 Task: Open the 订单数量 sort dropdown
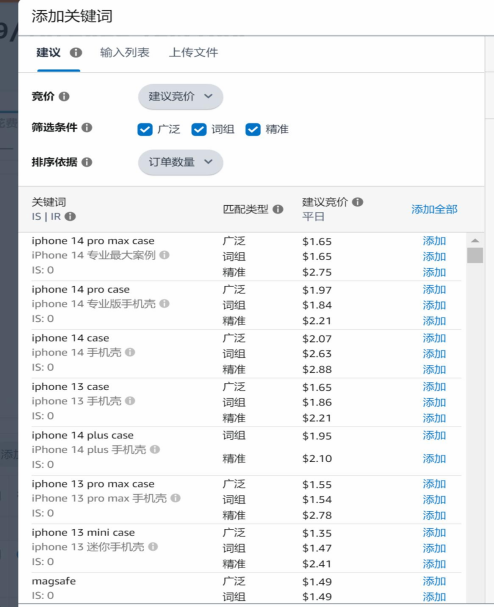coord(180,162)
